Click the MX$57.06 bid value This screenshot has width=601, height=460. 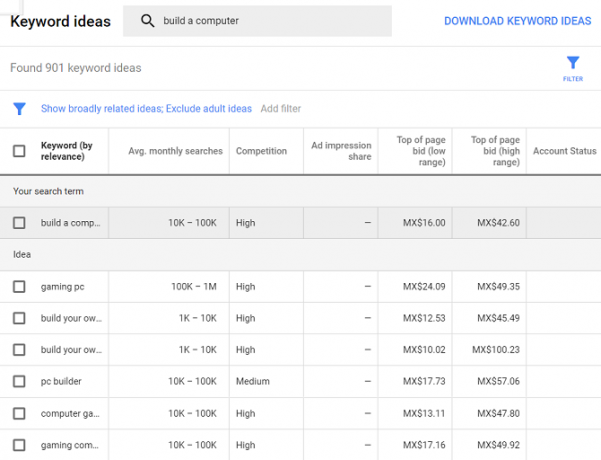click(x=498, y=381)
